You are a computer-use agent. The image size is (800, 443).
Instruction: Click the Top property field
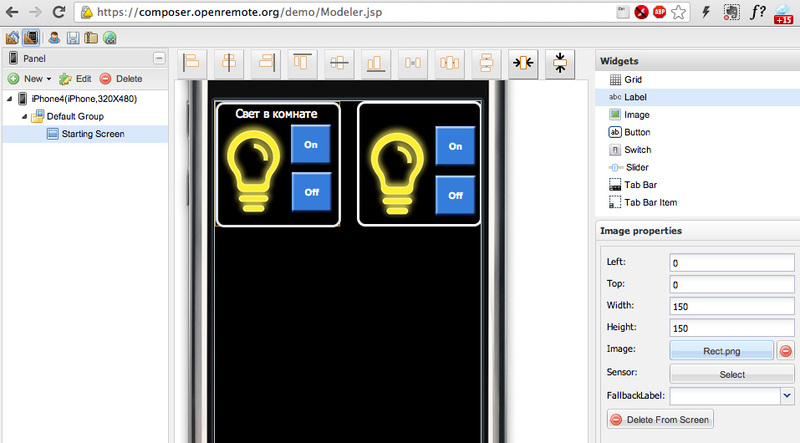(732, 285)
